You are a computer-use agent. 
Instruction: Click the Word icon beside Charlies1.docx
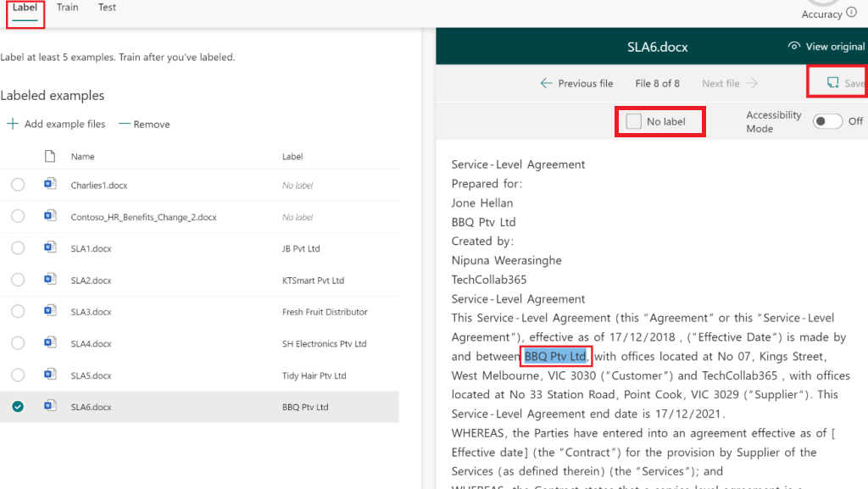tap(50, 185)
